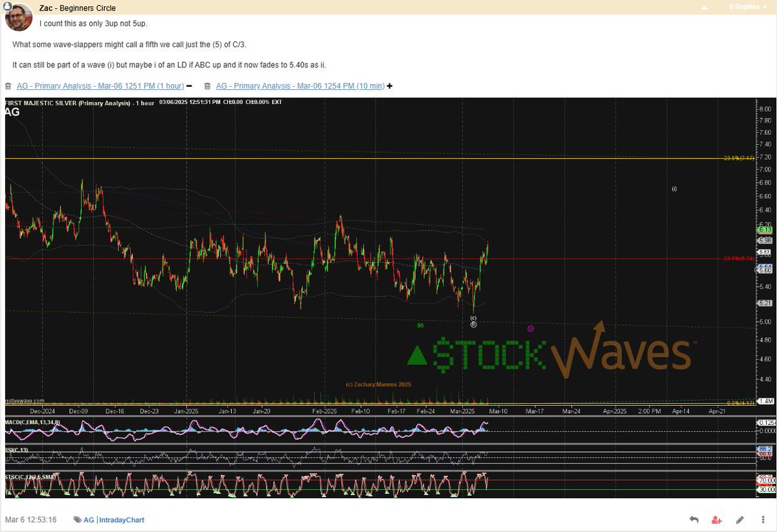The width and height of the screenshot is (777, 532).
Task: Click the text "I count this as only 3up not 5up."
Action: [93, 24]
